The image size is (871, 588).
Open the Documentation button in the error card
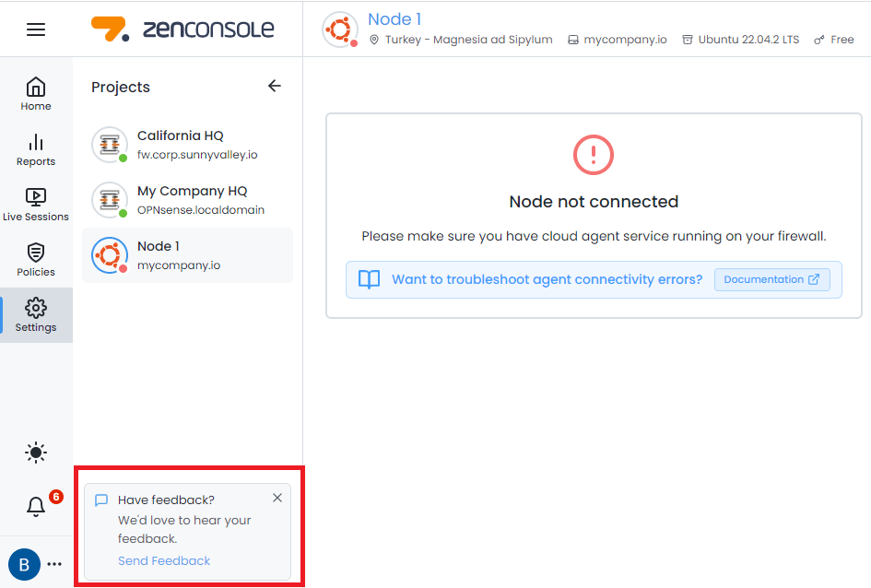tap(772, 279)
